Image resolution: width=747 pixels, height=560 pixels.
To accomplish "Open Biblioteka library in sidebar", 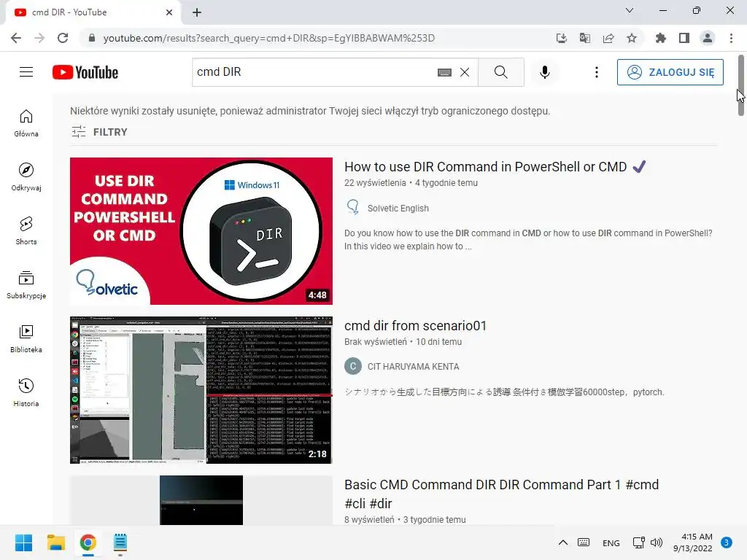I will click(x=26, y=338).
